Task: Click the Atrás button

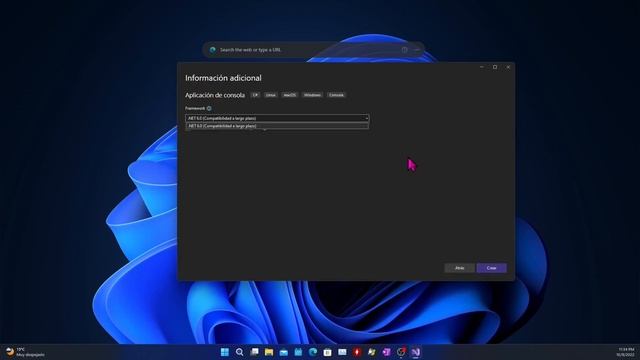Action: coord(460,268)
